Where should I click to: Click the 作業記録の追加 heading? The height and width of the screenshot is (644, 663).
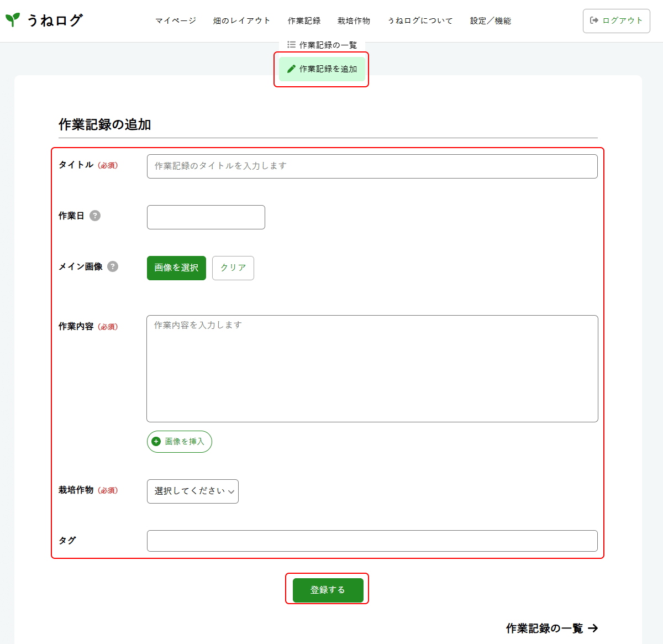(105, 124)
